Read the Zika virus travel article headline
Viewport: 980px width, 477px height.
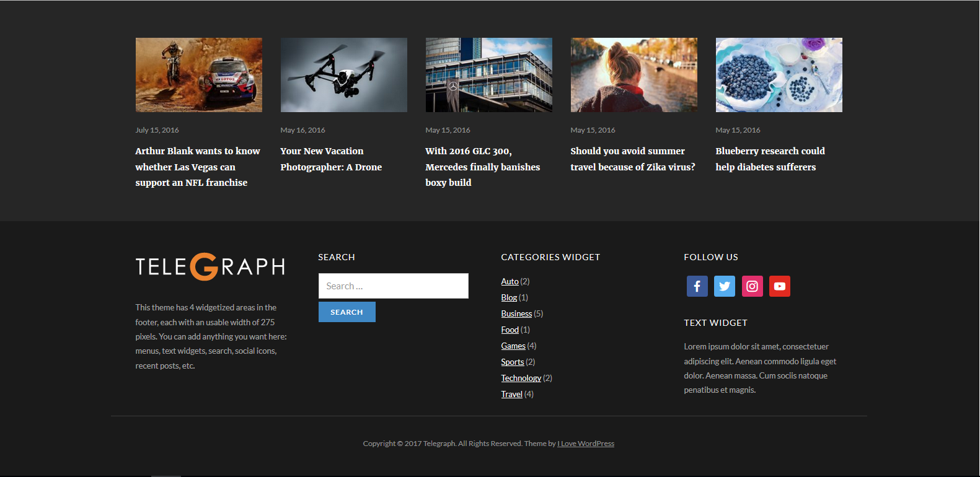[632, 159]
